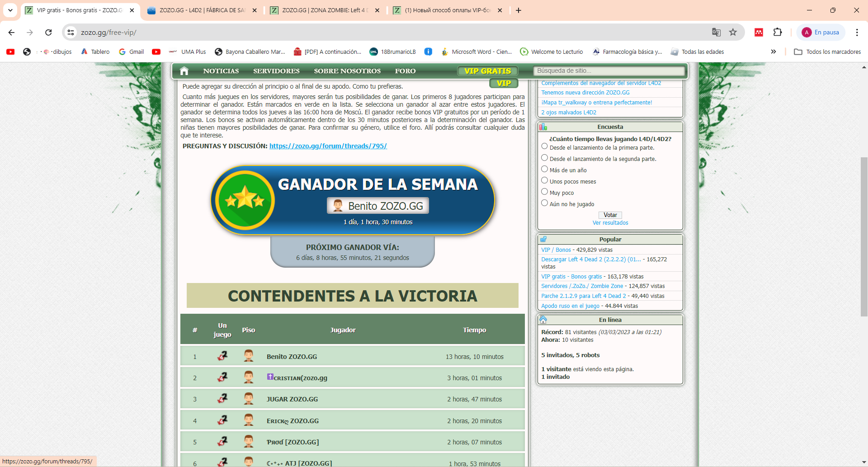
Task: View site information icon in address bar
Action: [x=71, y=32]
